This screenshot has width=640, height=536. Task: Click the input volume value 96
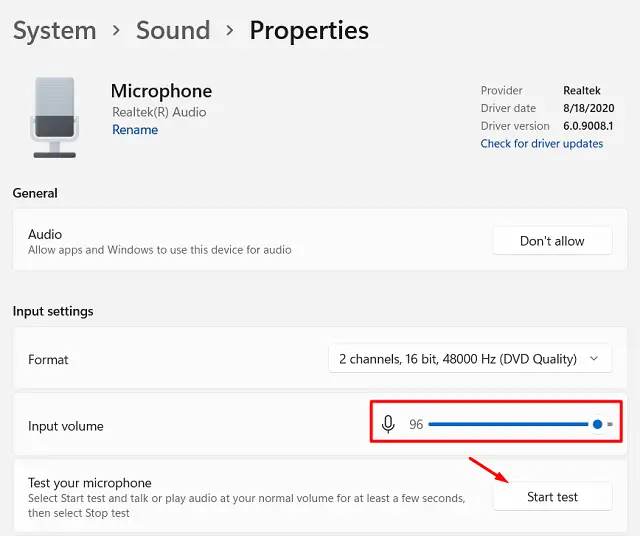pyautogui.click(x=416, y=425)
